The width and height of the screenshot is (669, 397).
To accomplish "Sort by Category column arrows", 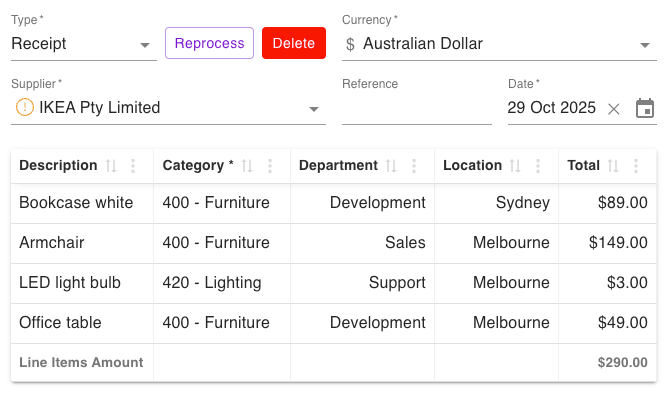I will [x=247, y=166].
